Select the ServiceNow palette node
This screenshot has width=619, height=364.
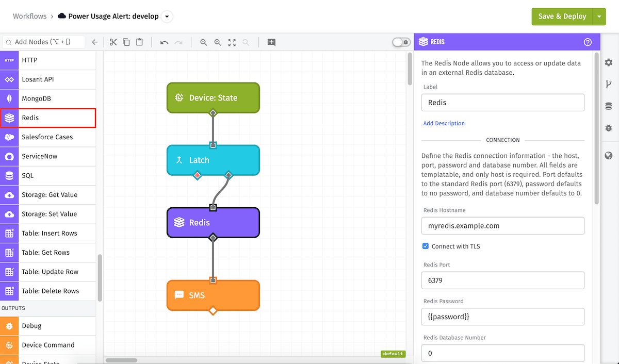[48, 156]
